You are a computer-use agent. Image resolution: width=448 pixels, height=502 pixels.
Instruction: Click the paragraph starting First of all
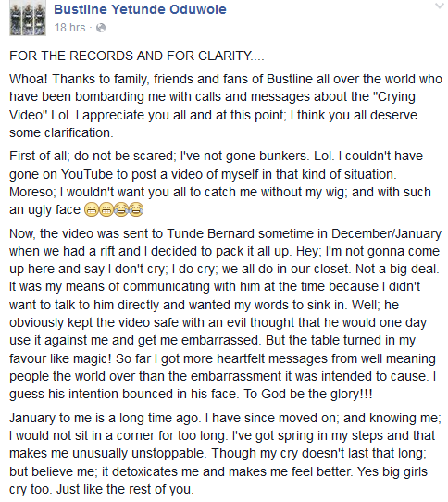point(220,182)
